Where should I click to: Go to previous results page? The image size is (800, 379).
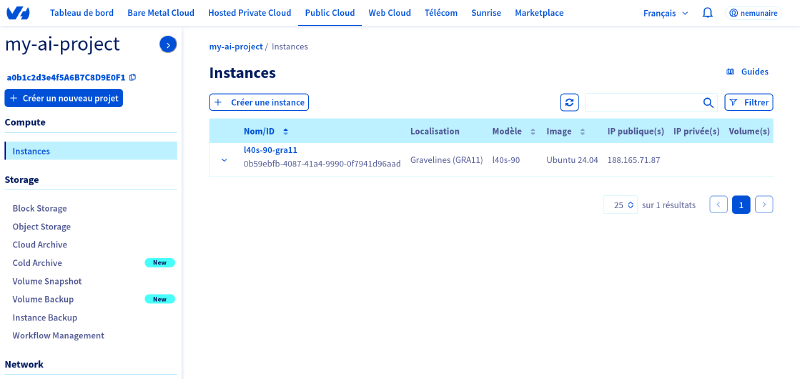coord(718,205)
